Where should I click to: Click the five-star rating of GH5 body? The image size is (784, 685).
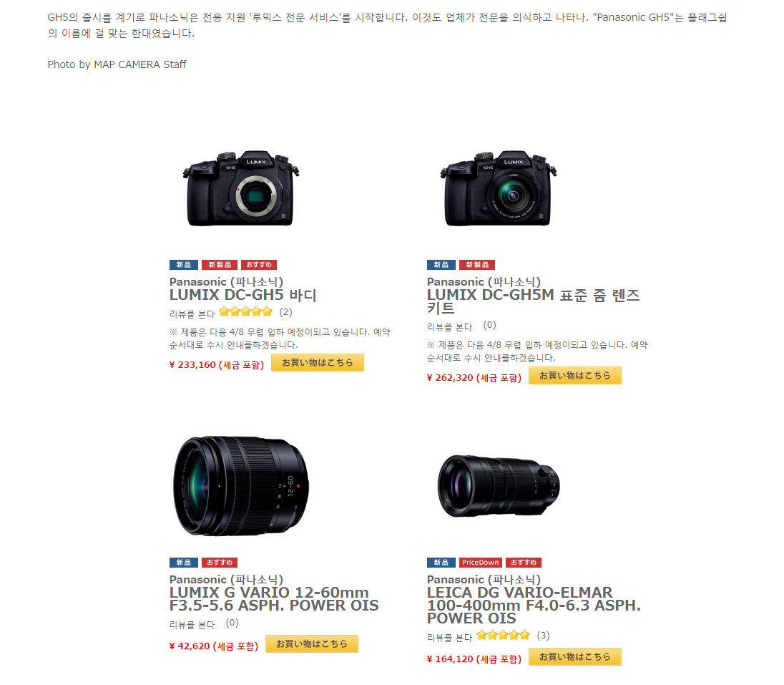(245, 312)
